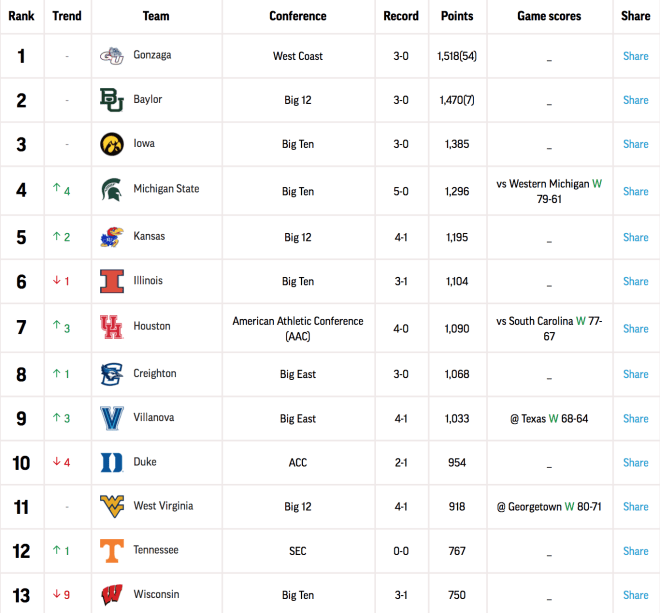Click the Gonzaga Bulldogs team logo
Viewport: 660px width, 613px height.
point(112,56)
